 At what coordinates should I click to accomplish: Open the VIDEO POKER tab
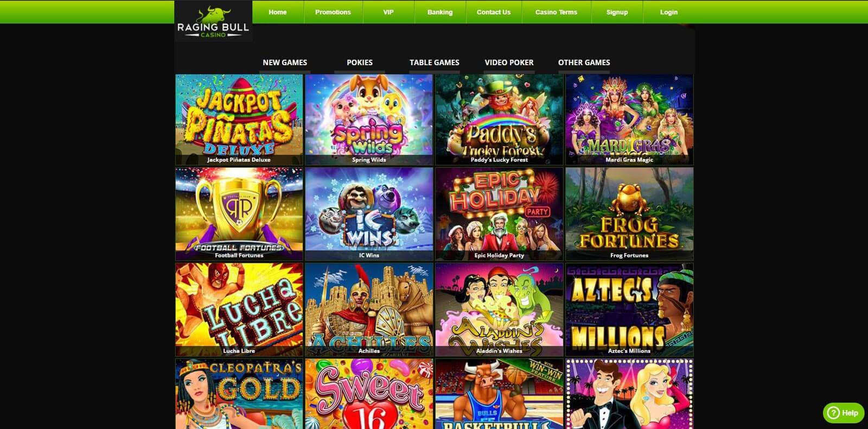click(509, 62)
